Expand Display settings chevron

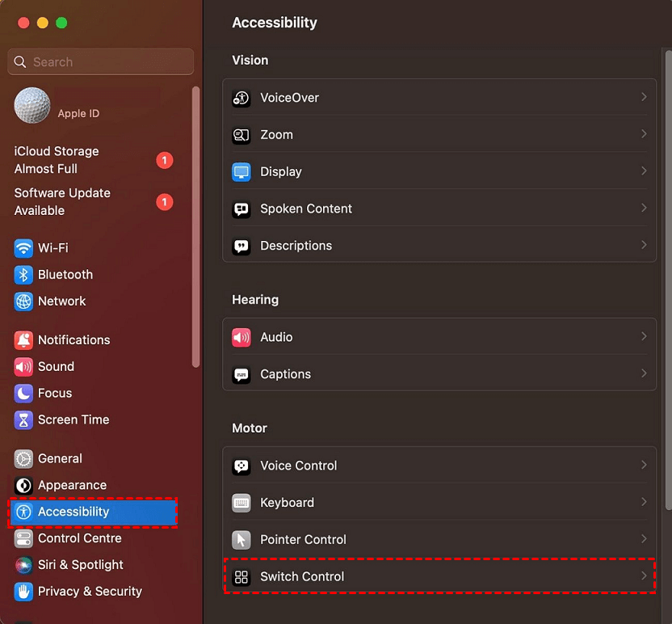click(x=644, y=171)
